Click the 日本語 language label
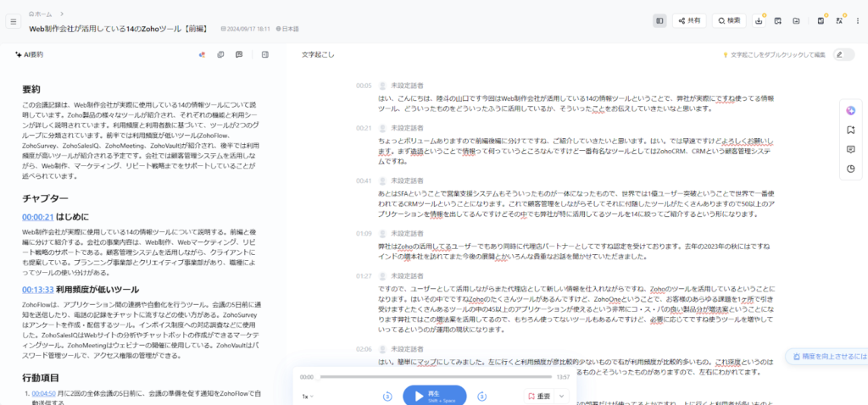This screenshot has height=405, width=868. pyautogui.click(x=287, y=29)
